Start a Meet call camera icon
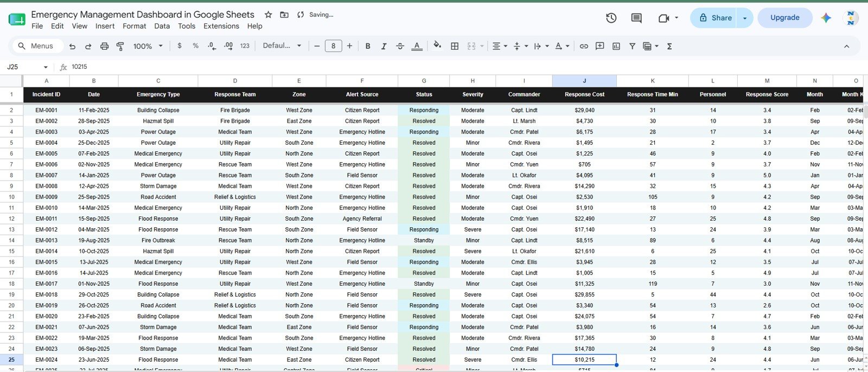This screenshot has width=868, height=372. (x=663, y=18)
